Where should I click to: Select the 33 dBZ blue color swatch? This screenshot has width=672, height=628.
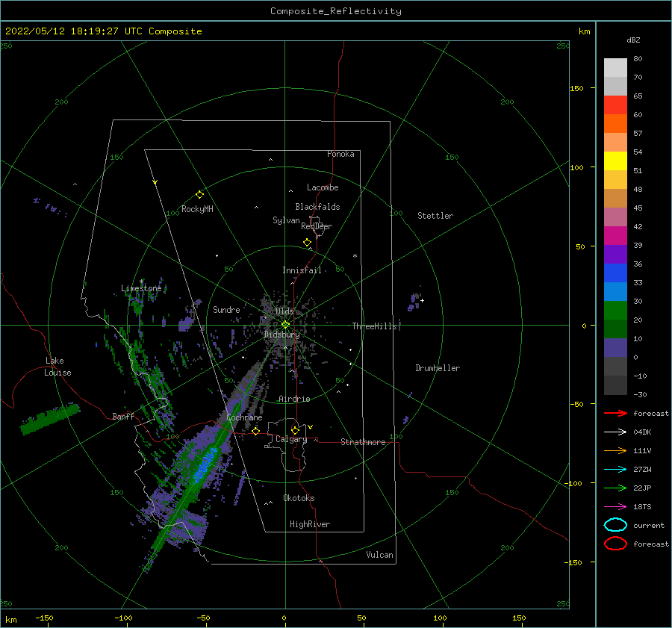pos(615,273)
